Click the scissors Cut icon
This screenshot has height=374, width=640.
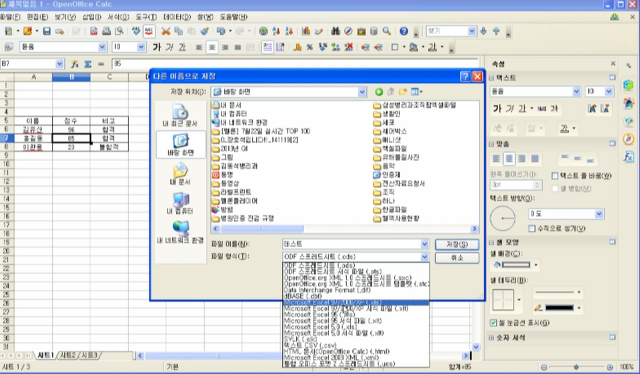[165, 31]
